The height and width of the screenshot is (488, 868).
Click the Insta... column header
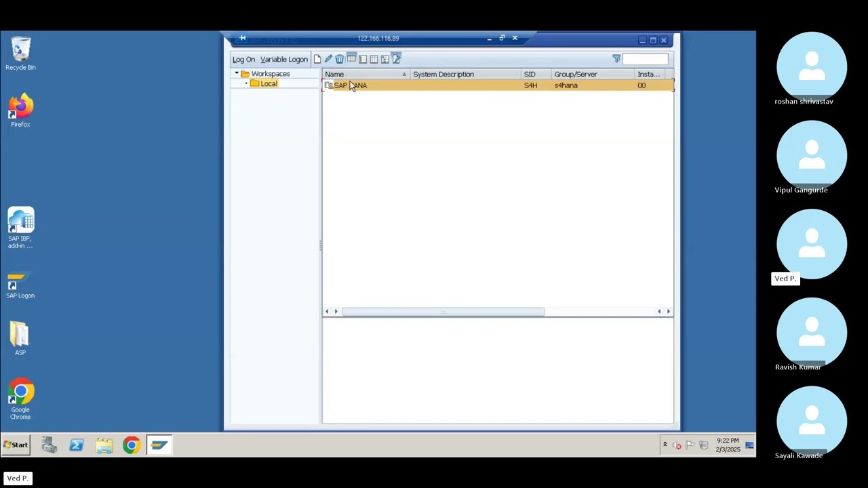[x=650, y=75]
